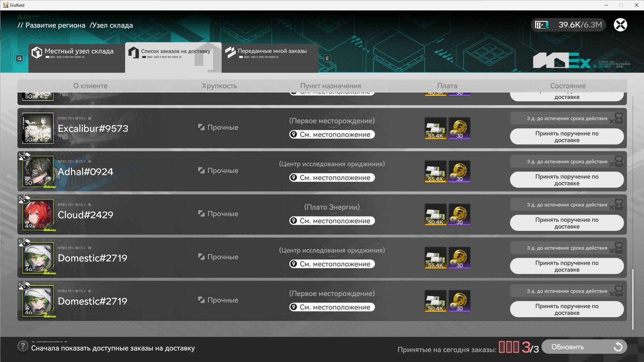
Task: View location for Excalibur#9573 destination
Action: pos(332,134)
